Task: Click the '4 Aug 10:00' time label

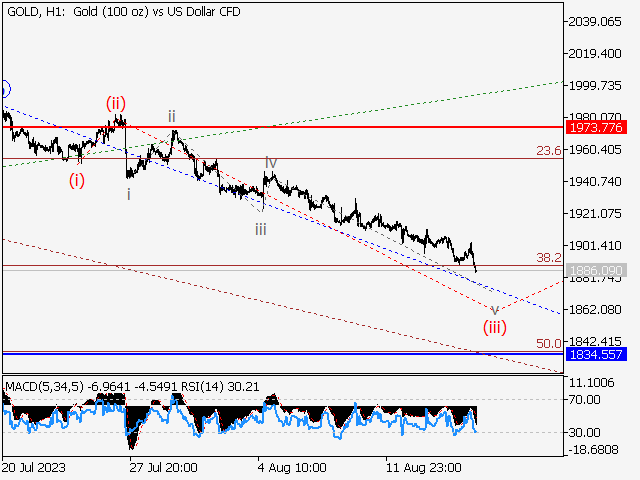Action: coord(292,468)
